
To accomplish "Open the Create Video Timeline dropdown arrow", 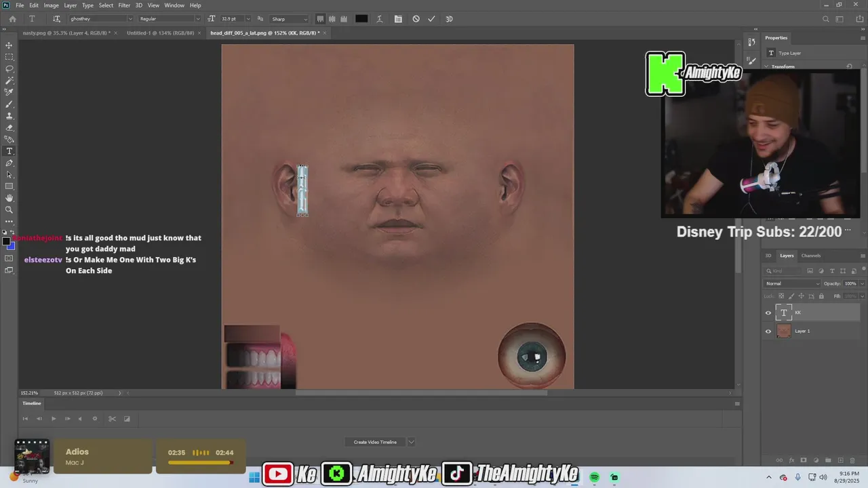I will pos(411,442).
